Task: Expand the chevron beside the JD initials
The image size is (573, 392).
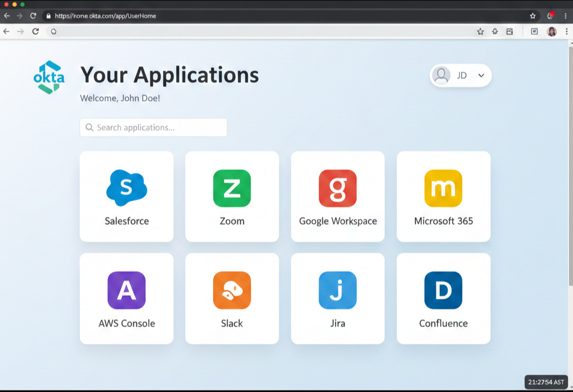Action: (x=481, y=75)
